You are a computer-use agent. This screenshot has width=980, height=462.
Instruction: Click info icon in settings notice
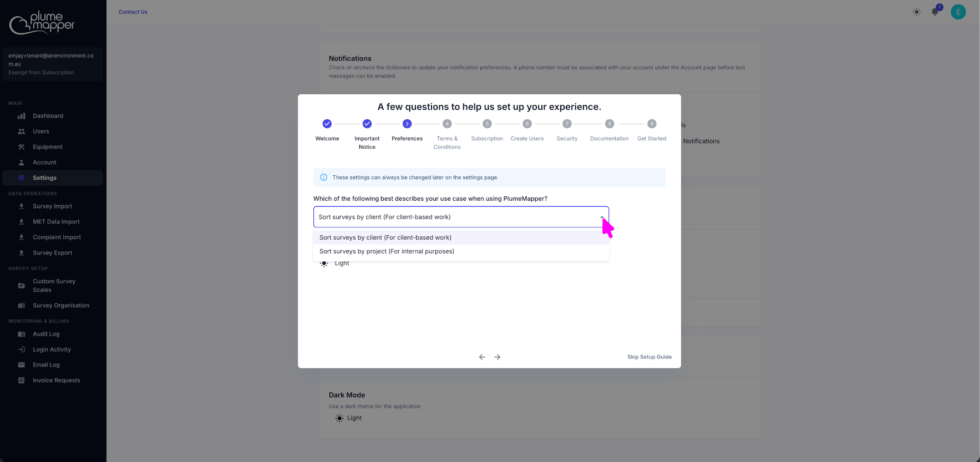pos(323,177)
